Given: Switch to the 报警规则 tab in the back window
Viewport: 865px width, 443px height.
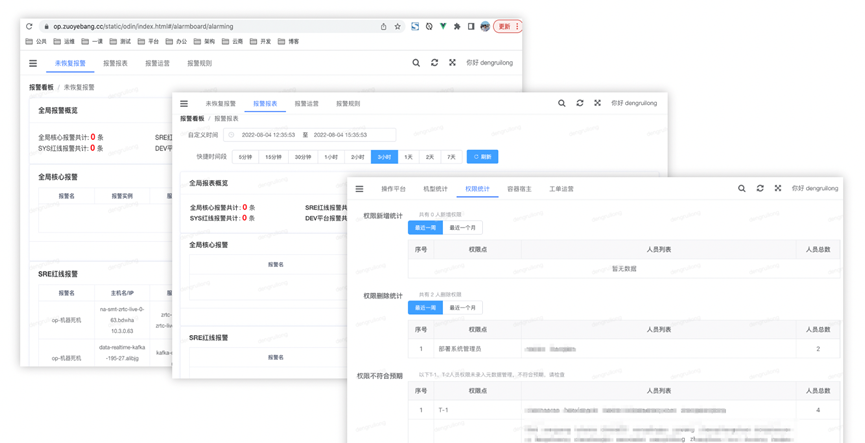Looking at the screenshot, I should (199, 63).
